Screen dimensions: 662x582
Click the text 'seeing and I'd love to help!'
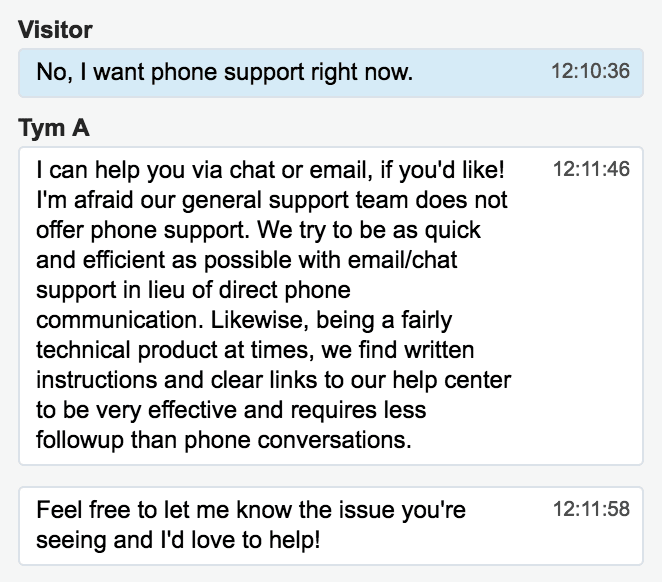click(178, 540)
